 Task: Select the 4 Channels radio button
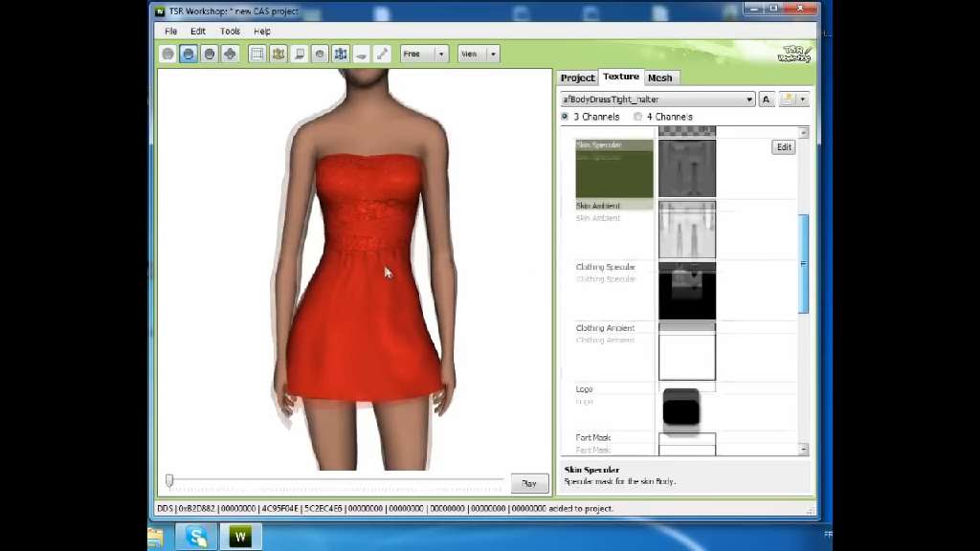pos(638,117)
